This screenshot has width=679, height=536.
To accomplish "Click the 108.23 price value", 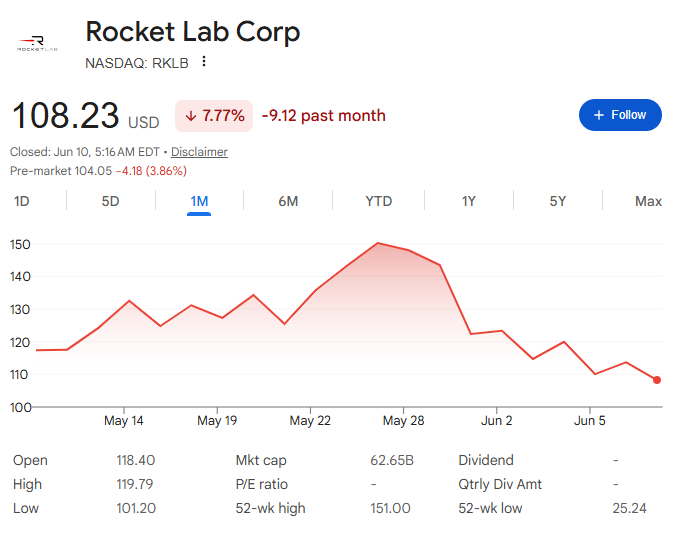I will 65,116.
